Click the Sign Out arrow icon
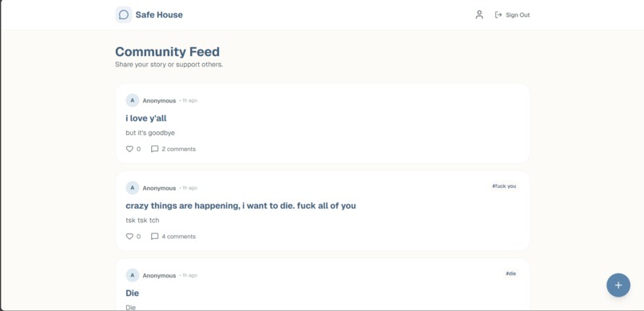This screenshot has height=311, width=644. tap(499, 14)
